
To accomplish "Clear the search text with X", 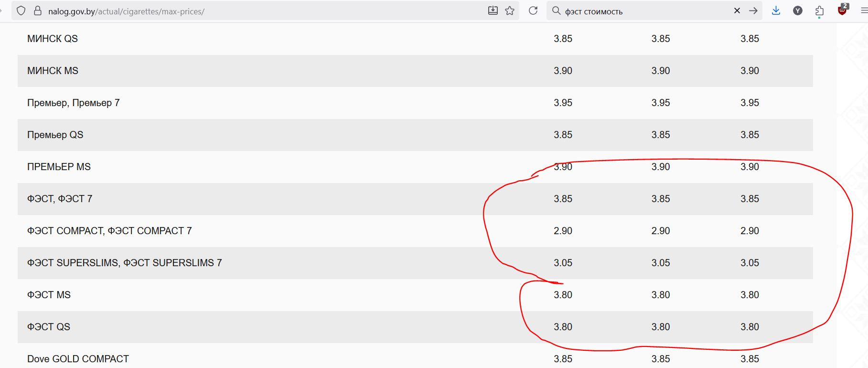I will point(737,11).
